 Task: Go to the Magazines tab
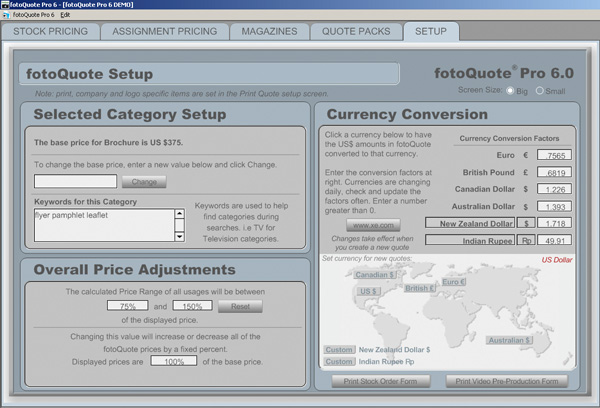coord(269,32)
